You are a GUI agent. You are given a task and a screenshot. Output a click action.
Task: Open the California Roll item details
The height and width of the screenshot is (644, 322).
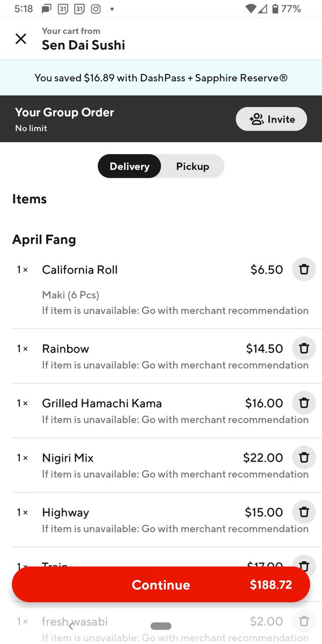click(x=79, y=269)
